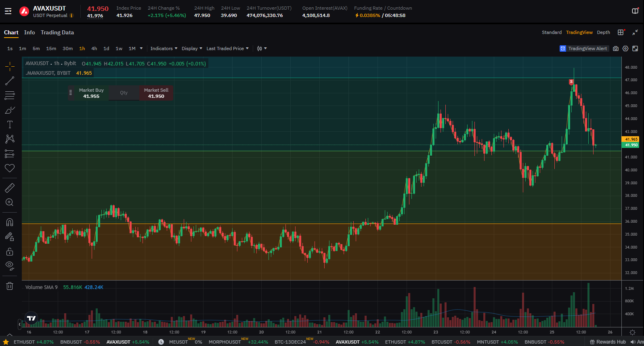644x346 pixels.
Task: Click the Qty input field
Action: (124, 93)
